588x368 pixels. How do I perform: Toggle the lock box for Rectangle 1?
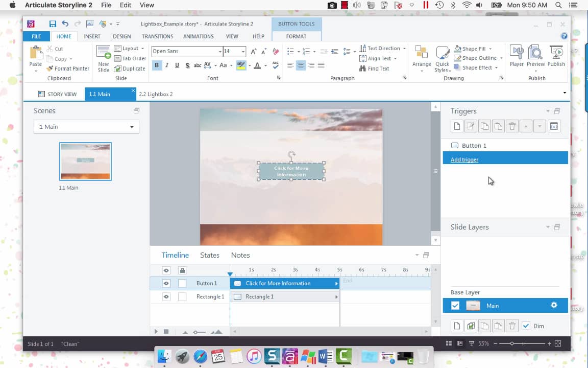click(x=182, y=296)
